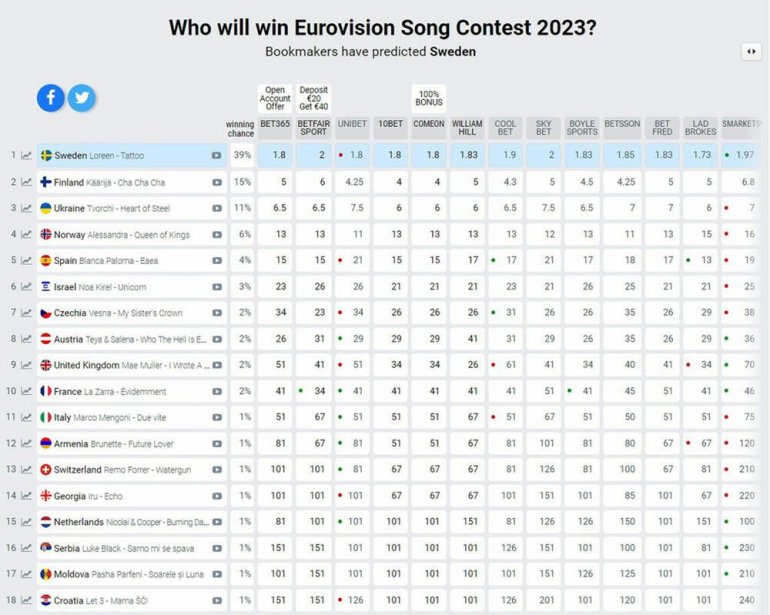Click the Betfair Sport deposit offer box
This screenshot has width=770, height=615.
[x=313, y=99]
